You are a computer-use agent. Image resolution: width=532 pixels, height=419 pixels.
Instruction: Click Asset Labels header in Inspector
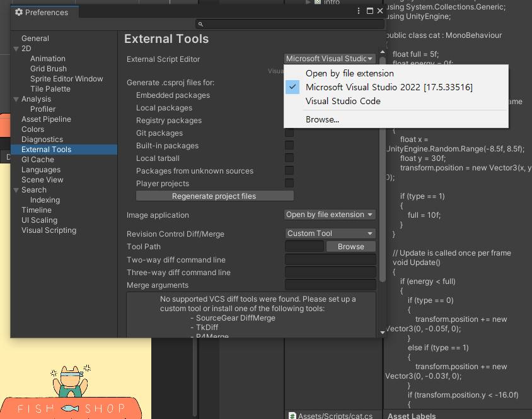click(412, 416)
